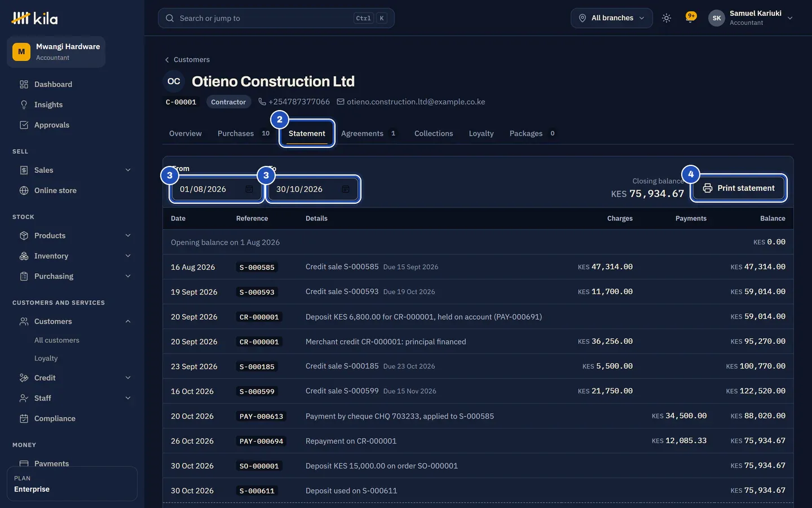Click reference S-000185
This screenshot has height=508, width=812.
pos(257,367)
